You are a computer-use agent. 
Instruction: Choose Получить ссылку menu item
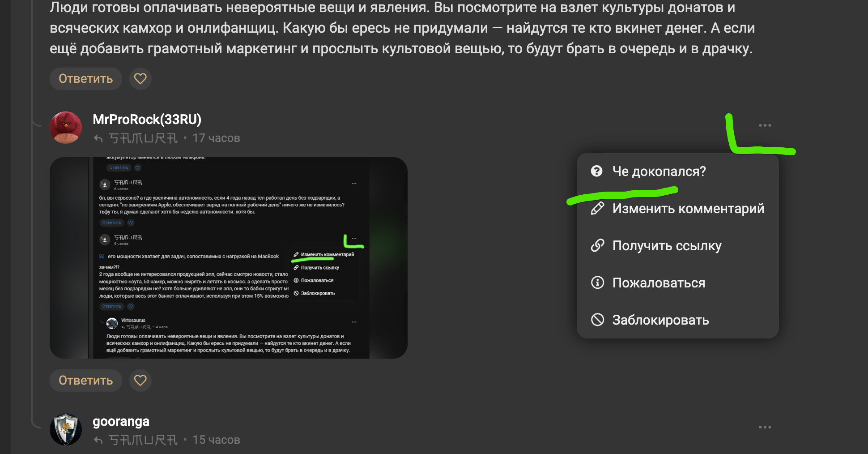pyautogui.click(x=677, y=245)
